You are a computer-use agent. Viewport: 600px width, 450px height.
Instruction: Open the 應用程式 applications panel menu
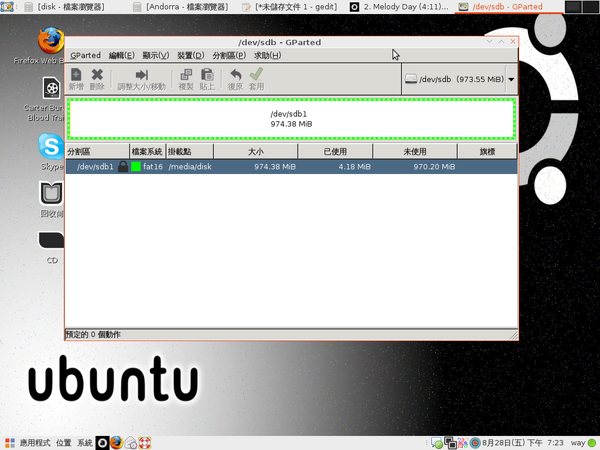35,443
